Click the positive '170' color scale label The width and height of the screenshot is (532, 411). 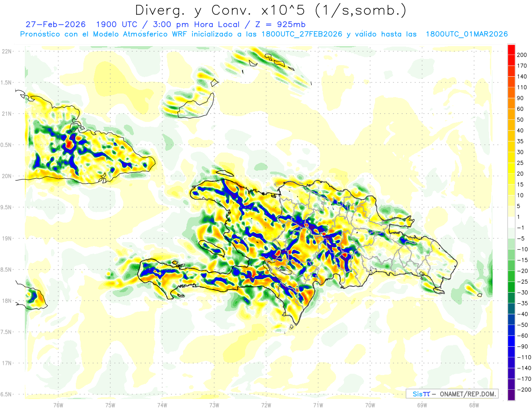(x=522, y=66)
